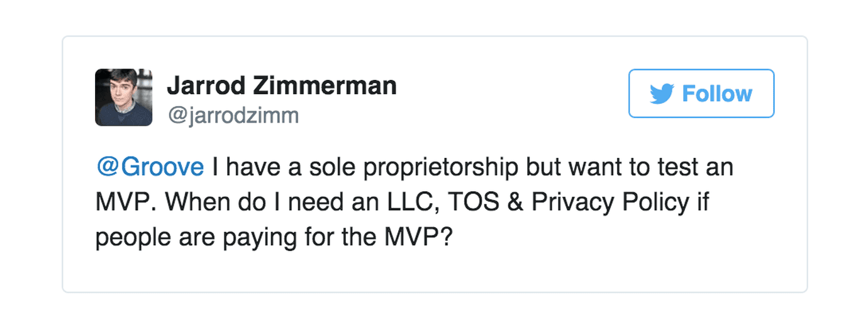Follow Jarrod Zimmerman
This screenshot has height=327, width=868.
(x=701, y=94)
